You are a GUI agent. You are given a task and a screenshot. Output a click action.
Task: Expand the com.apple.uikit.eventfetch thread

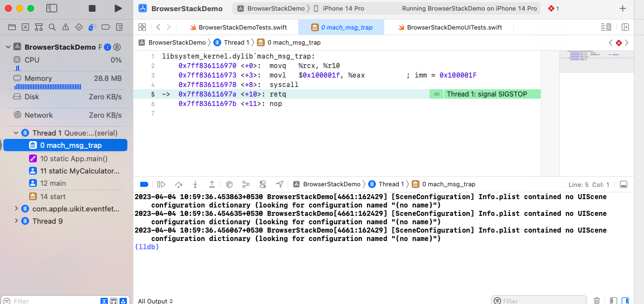coord(16,209)
